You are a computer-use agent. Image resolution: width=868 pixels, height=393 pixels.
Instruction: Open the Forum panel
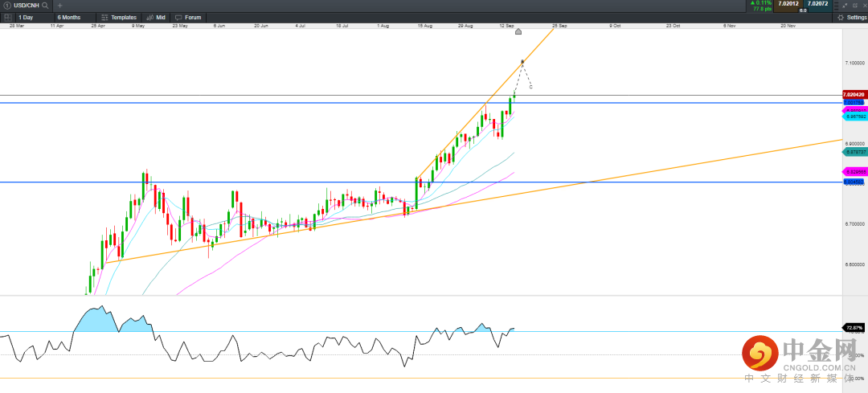pos(189,17)
